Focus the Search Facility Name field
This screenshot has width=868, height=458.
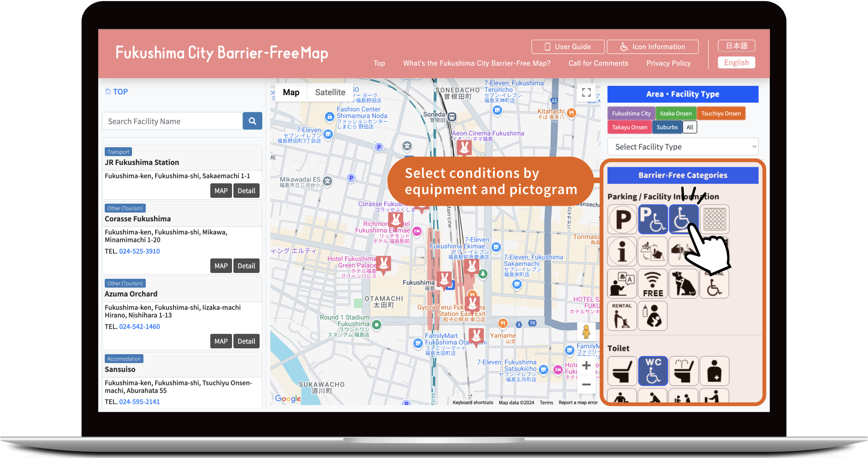coord(172,121)
